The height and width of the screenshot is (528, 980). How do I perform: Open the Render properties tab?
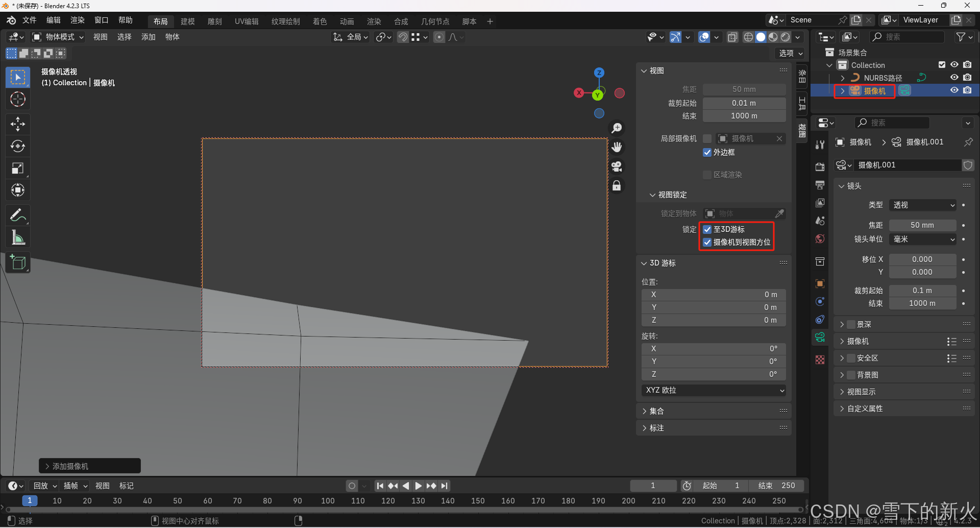coord(820,166)
